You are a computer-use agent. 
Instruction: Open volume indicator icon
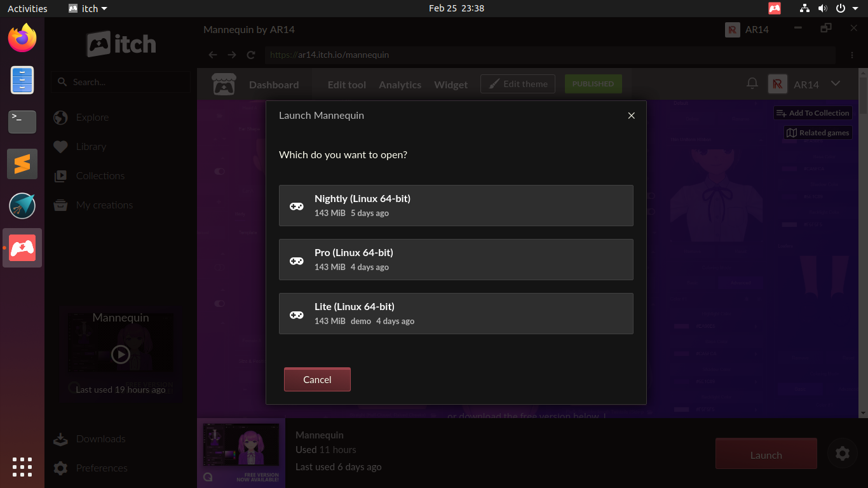822,8
